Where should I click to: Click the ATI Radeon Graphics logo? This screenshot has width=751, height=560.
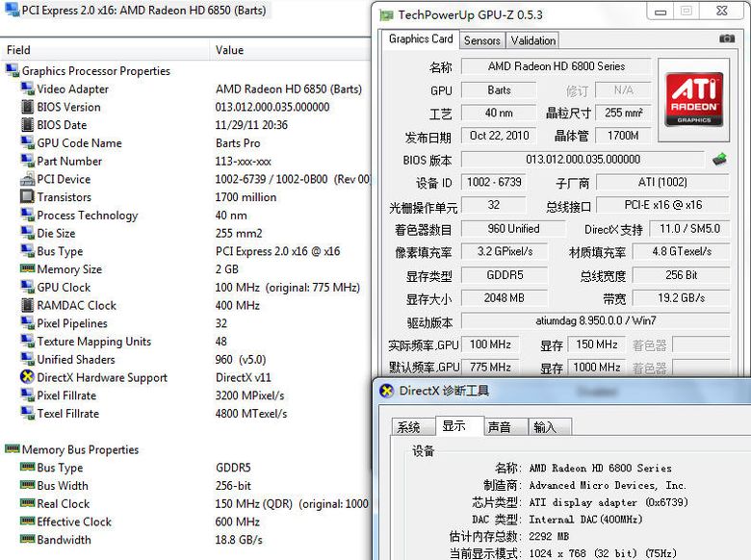[x=693, y=99]
